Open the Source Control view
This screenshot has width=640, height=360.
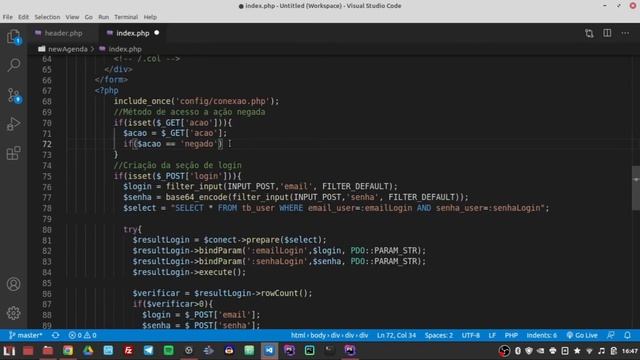coord(13,95)
